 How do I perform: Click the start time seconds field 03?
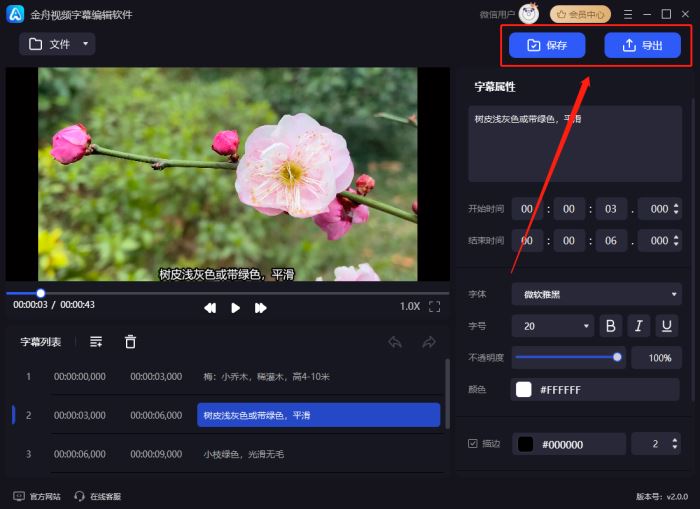(611, 209)
